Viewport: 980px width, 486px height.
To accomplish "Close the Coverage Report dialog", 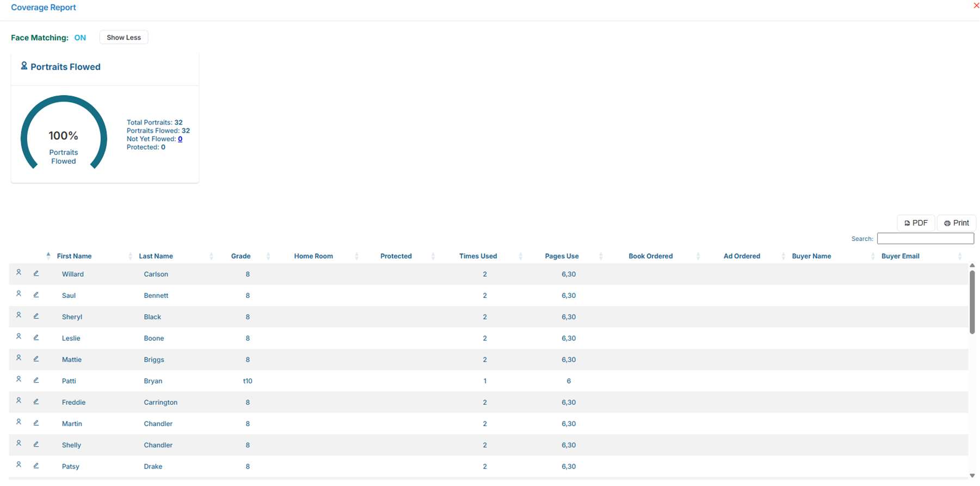I will pos(976,5).
